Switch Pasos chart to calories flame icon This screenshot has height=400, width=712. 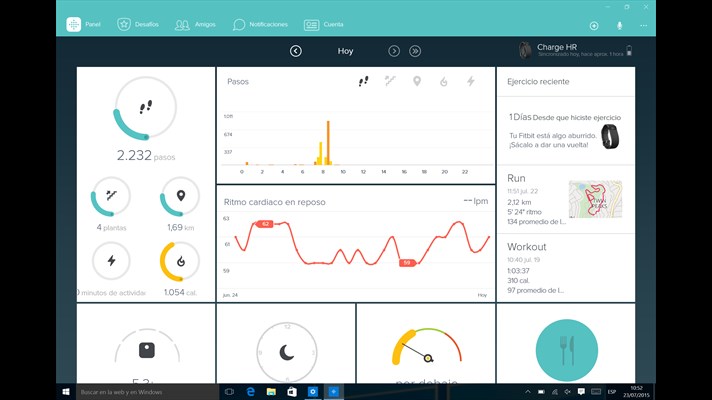pos(444,81)
